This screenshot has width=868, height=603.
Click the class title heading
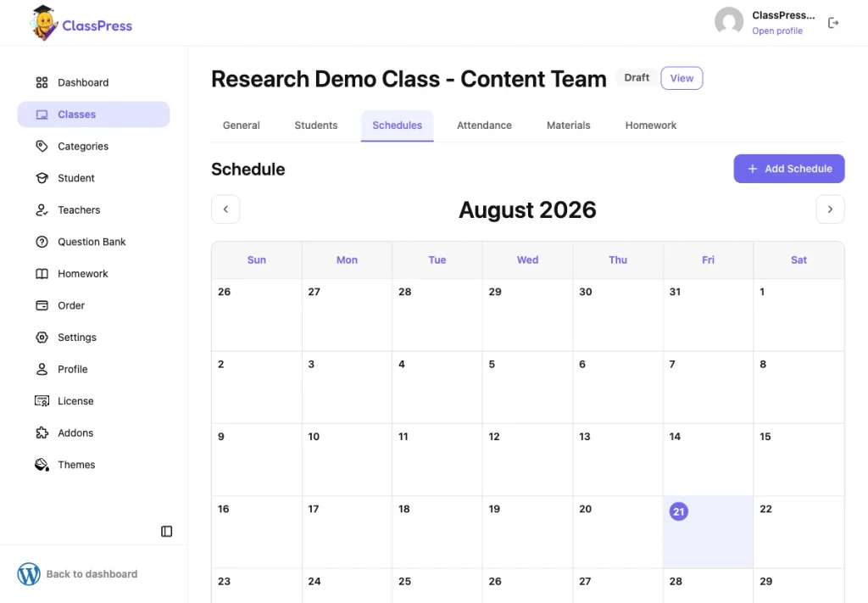point(409,79)
